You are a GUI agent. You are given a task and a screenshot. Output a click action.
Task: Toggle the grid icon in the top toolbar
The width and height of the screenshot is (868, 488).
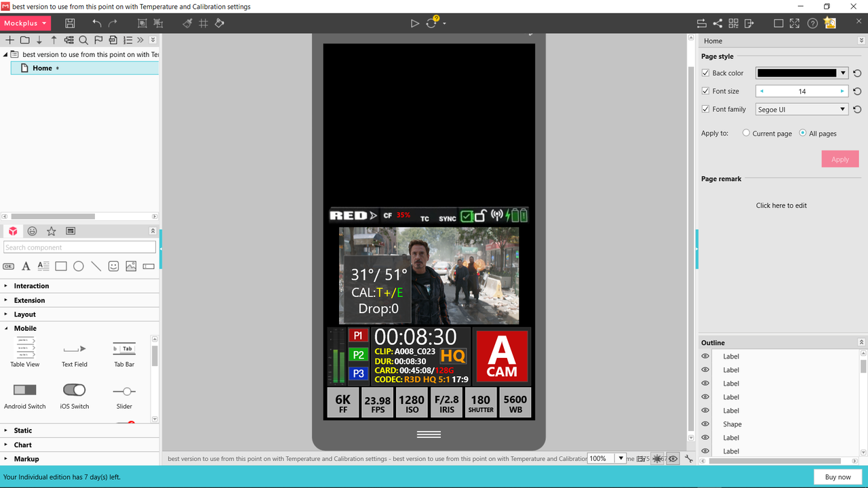coord(203,23)
